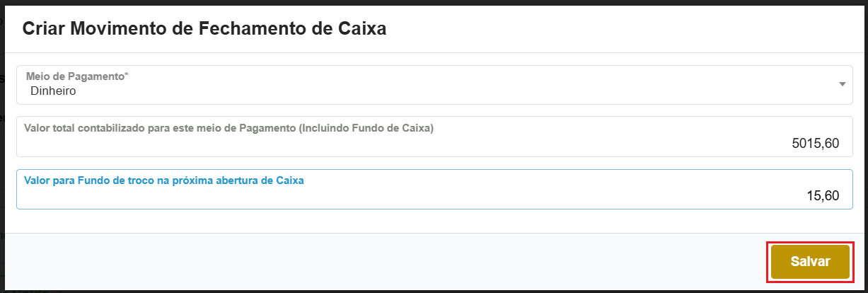Click the 15,60 change fund value

tap(823, 195)
